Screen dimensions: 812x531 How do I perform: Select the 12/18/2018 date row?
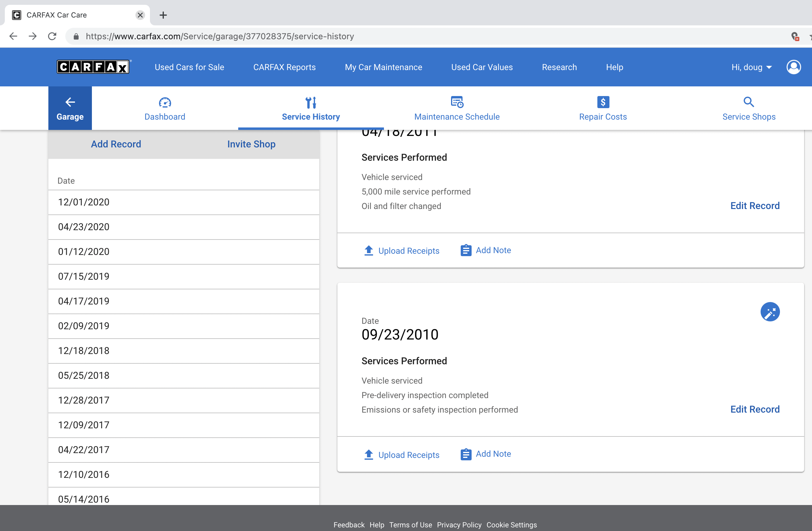point(184,351)
